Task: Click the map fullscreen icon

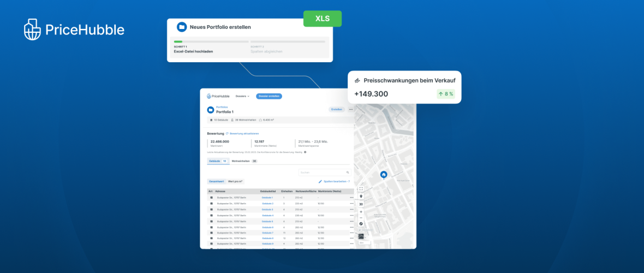Action: click(361, 189)
